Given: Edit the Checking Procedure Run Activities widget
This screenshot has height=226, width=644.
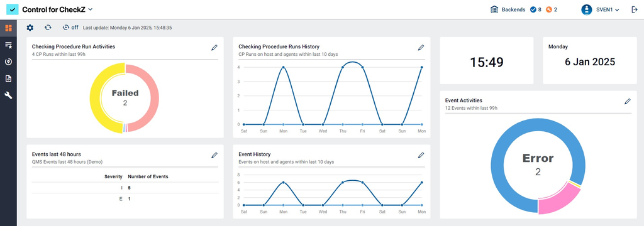Looking at the screenshot, I should pyautogui.click(x=214, y=48).
